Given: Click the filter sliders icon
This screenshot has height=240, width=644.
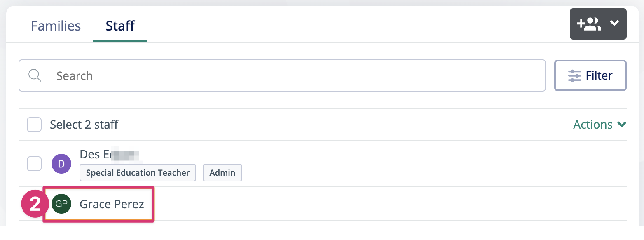Looking at the screenshot, I should click(x=574, y=76).
